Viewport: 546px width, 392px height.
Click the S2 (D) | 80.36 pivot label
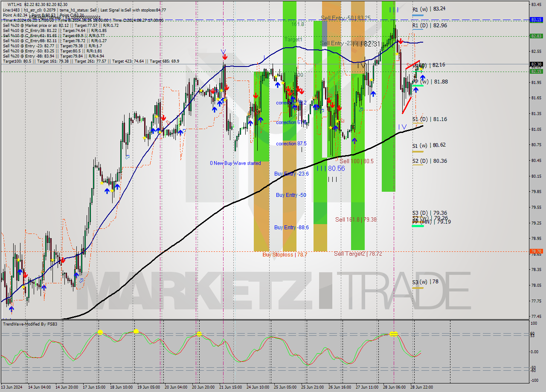point(430,161)
